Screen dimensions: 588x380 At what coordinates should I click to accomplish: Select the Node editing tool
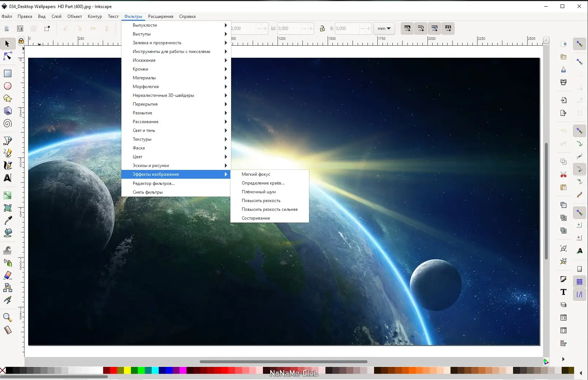click(x=7, y=56)
